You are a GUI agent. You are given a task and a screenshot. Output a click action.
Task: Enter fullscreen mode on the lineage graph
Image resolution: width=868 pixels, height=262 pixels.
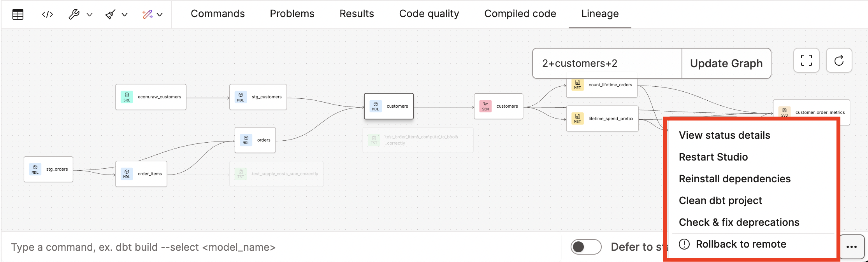coord(806,60)
